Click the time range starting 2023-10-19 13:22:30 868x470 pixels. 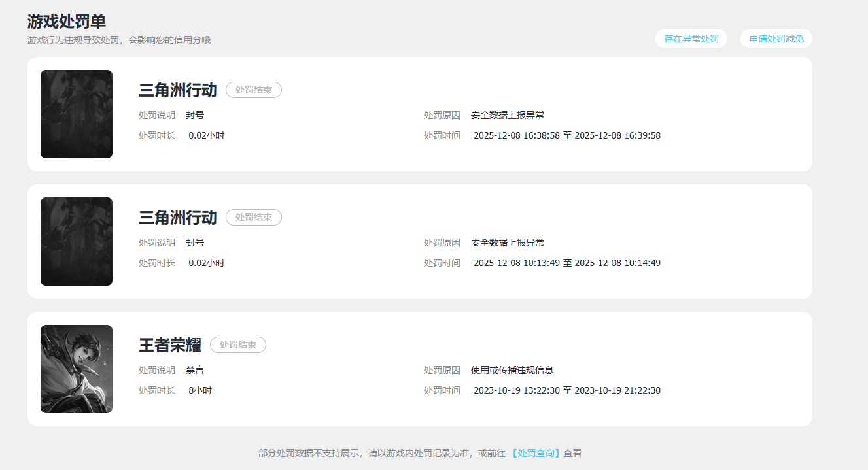point(567,390)
